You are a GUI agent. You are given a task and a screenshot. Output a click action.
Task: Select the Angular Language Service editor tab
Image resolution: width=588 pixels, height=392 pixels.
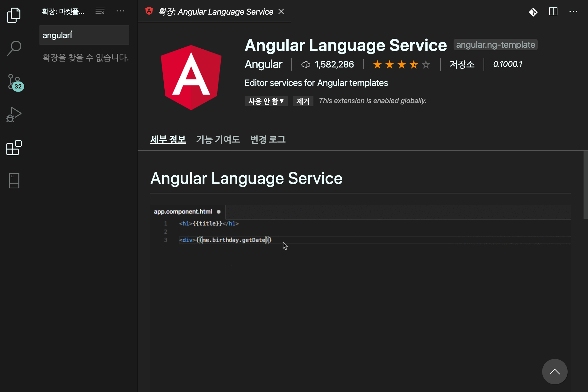click(214, 11)
